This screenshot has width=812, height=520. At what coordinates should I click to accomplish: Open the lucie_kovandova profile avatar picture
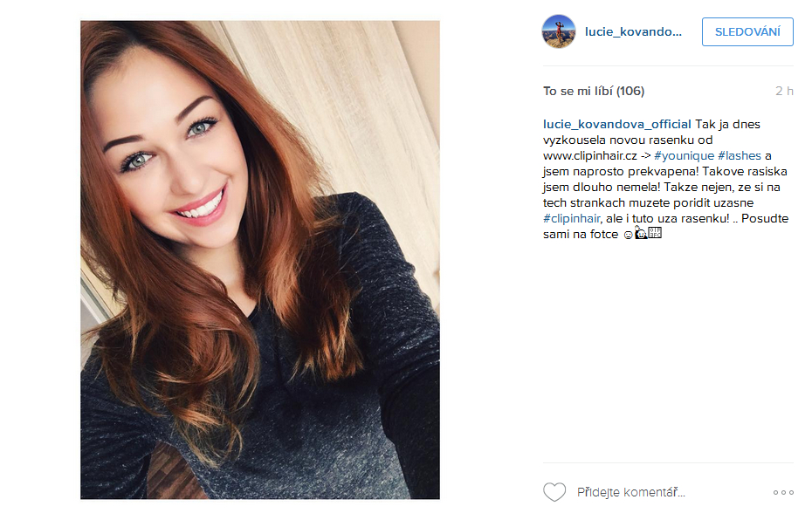pyautogui.click(x=558, y=31)
